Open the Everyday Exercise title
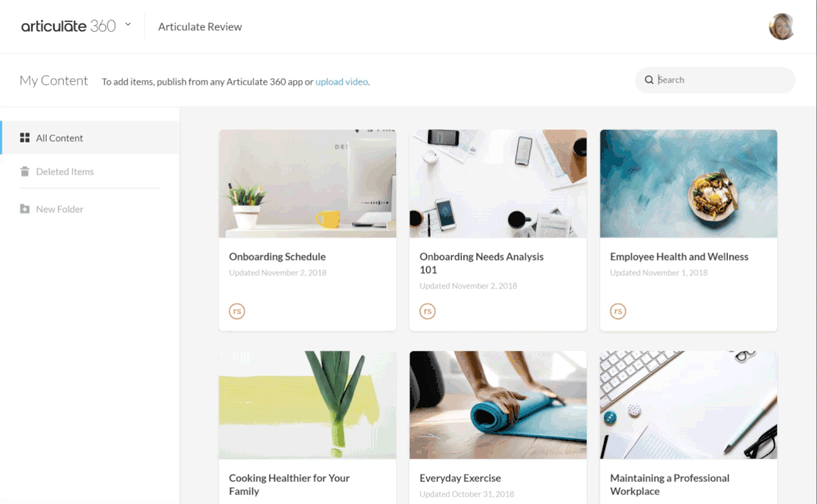Image resolution: width=817 pixels, height=504 pixels. click(460, 478)
